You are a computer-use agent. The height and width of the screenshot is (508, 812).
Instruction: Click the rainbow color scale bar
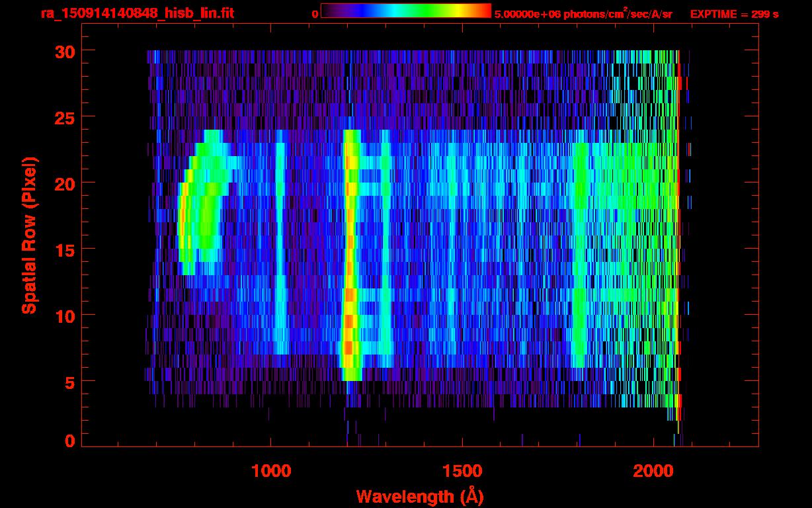406,11
